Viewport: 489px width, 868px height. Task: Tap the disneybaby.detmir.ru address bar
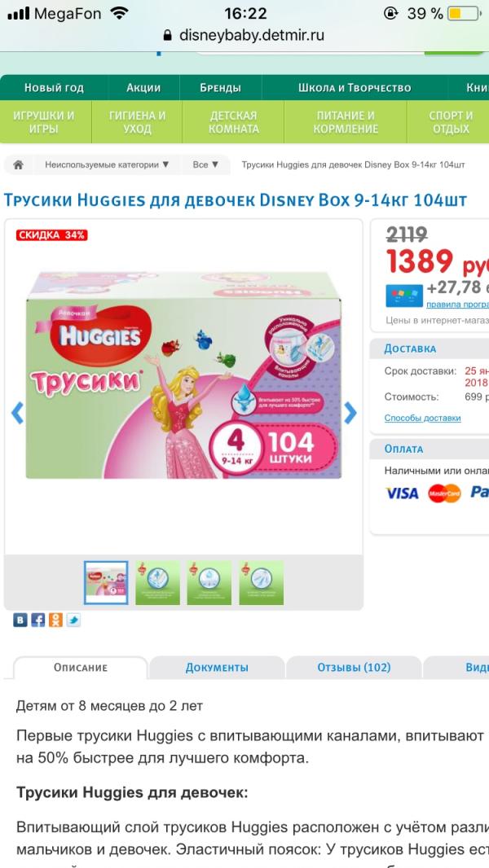pyautogui.click(x=244, y=36)
